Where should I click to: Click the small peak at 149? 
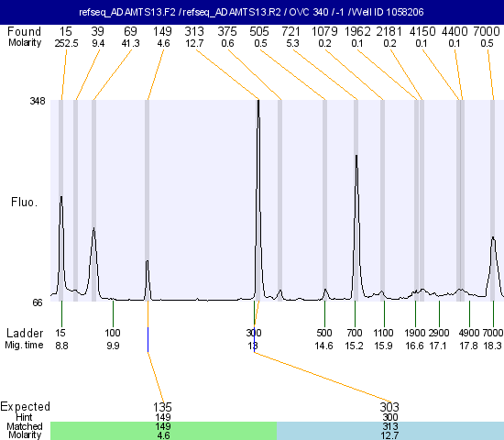coord(148,280)
